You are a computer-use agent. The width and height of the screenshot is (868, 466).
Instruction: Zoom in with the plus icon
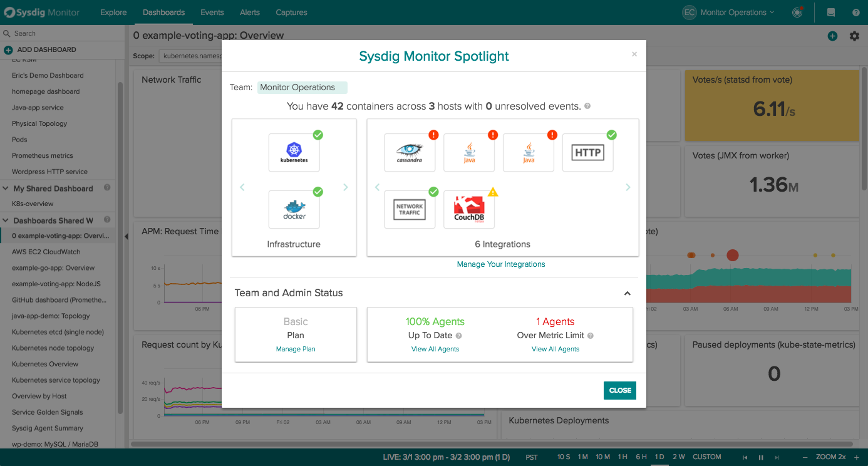pos(857,457)
